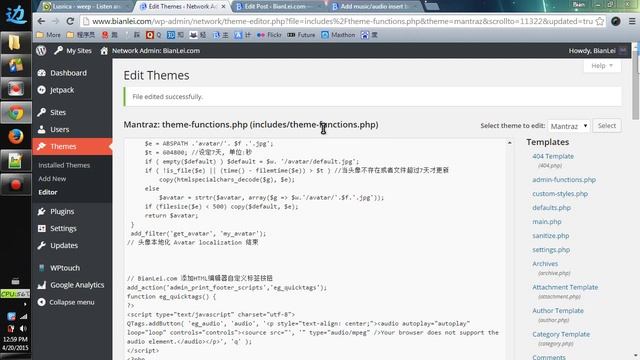Click the Themes brush icon
Image resolution: width=640 pixels, height=360 pixels.
pos(42,146)
